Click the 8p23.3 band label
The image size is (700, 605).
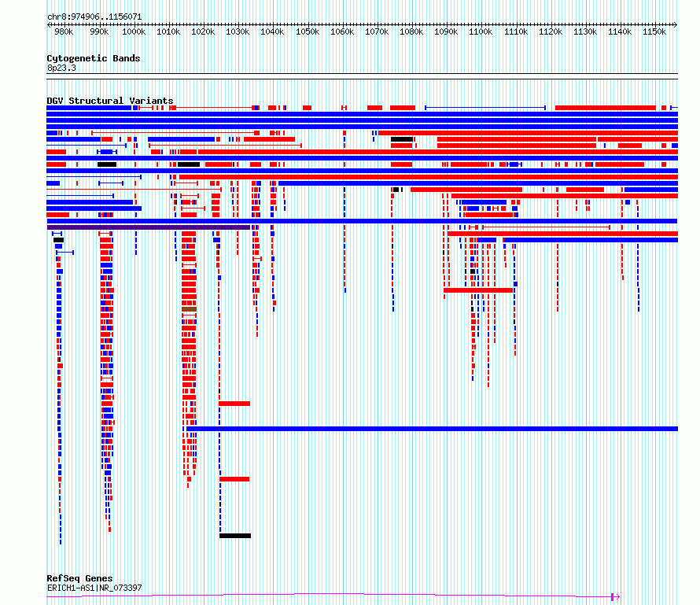[x=61, y=68]
